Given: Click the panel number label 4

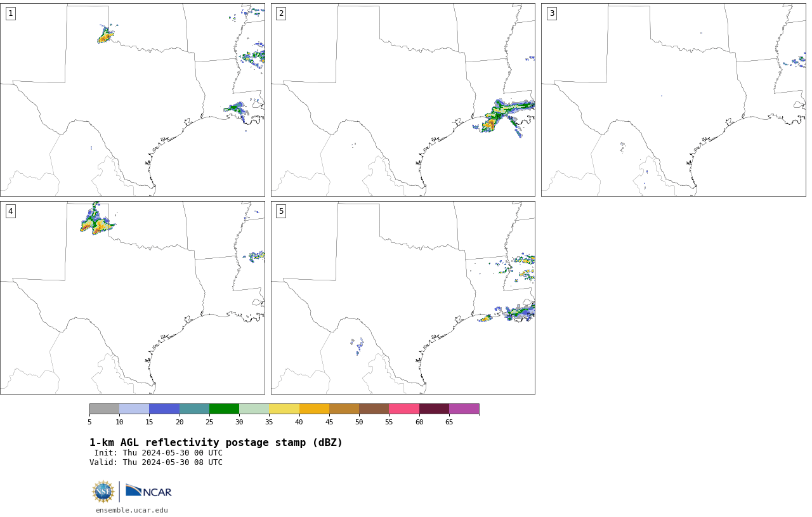Looking at the screenshot, I should pos(11,211).
